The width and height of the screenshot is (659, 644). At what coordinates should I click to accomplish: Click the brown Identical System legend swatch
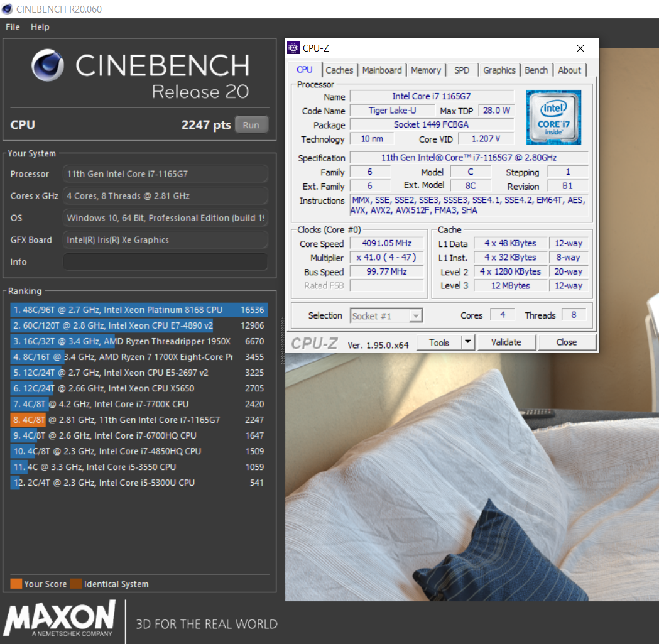pos(76,584)
